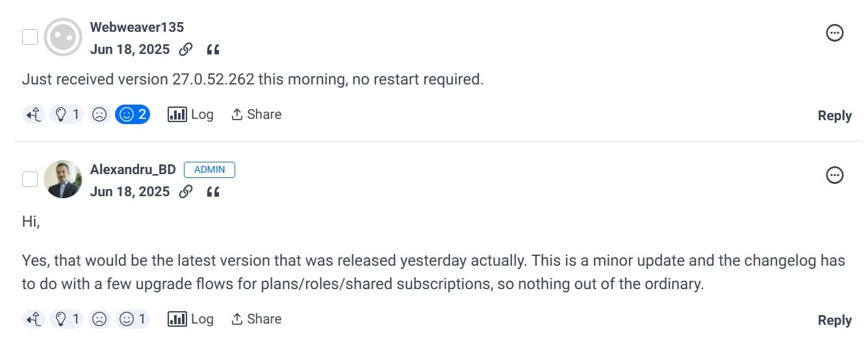Reply to Webweaver135's post
The image size is (868, 343).
[x=834, y=116]
